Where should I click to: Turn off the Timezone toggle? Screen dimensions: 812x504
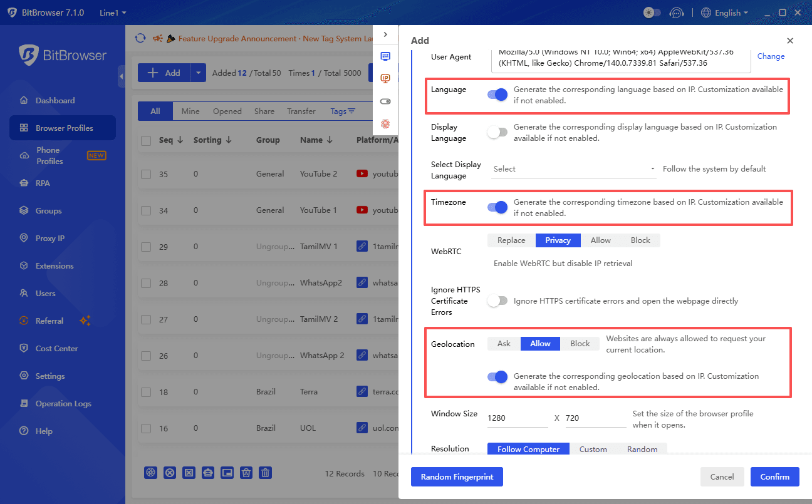497,207
